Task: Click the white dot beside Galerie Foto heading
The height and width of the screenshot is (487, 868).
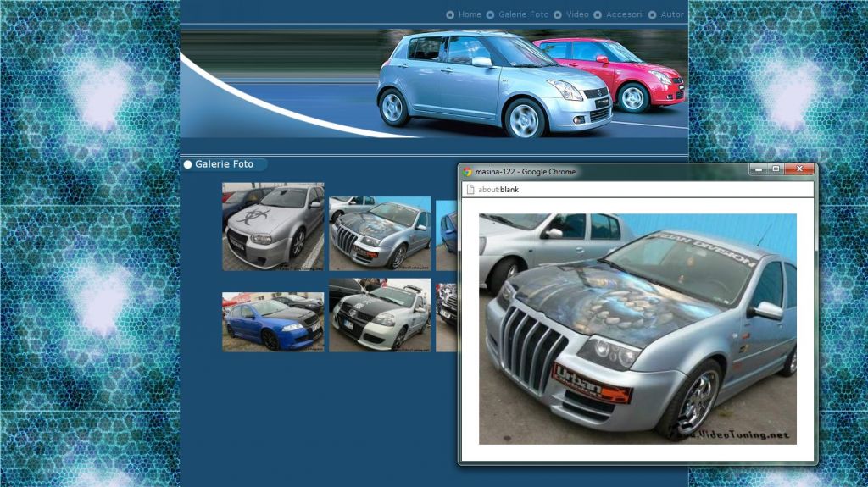Action: click(187, 164)
